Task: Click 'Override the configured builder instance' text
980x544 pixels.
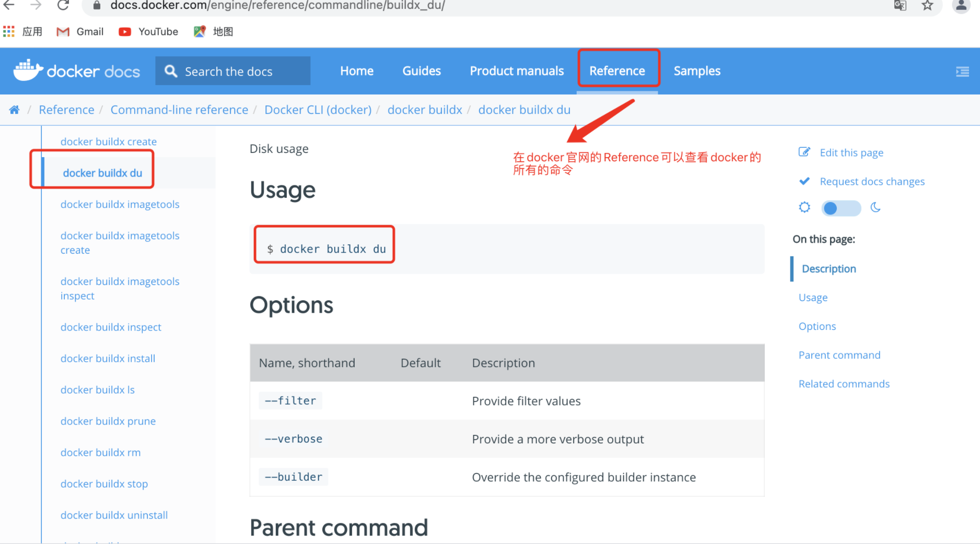Action: click(x=584, y=477)
